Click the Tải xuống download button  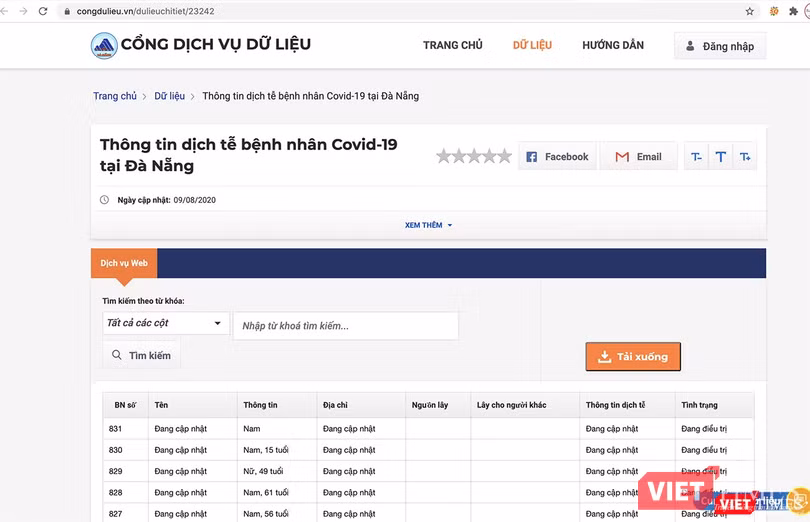[633, 357]
